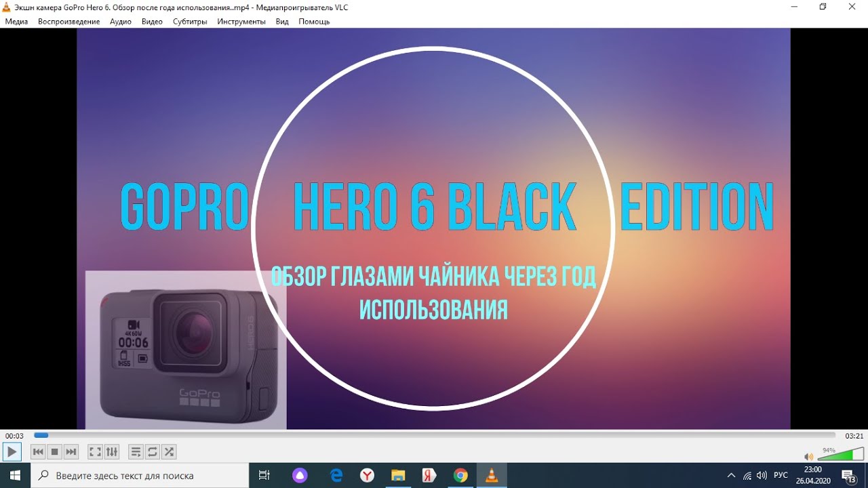Open the system volume tray icon
868x488 pixels.
(762, 476)
